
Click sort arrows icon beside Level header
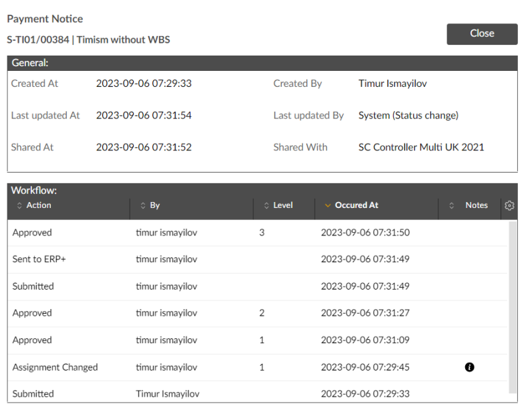(267, 205)
